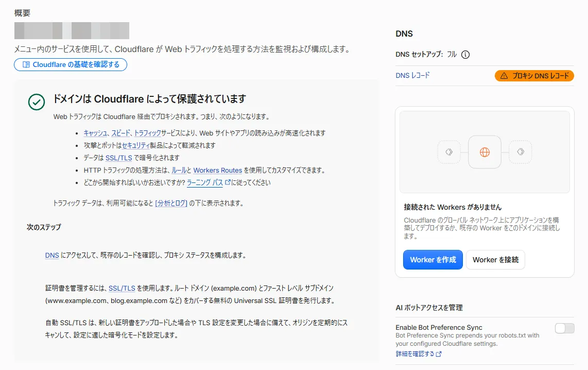Image resolution: width=588 pixels, height=370 pixels.
Task: Click the left worker code node icon
Action: pos(449,152)
